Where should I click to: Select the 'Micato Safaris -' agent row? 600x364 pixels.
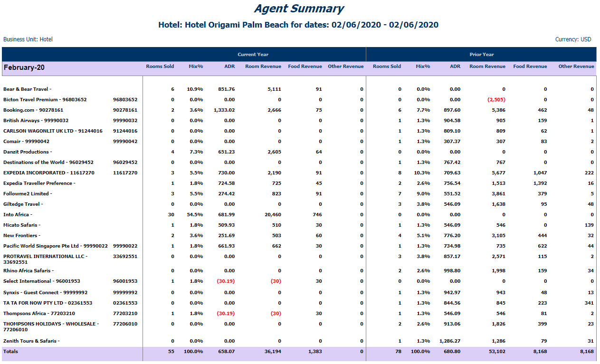coord(22,225)
